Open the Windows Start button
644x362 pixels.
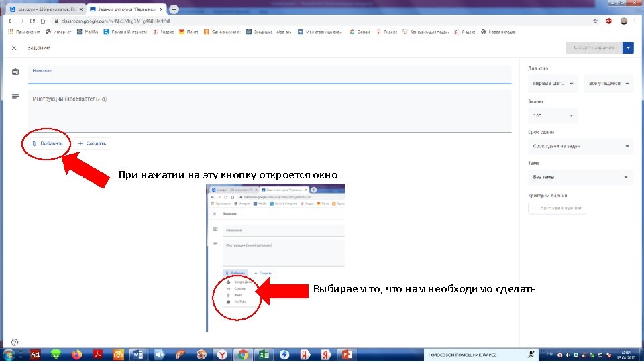(x=9, y=355)
